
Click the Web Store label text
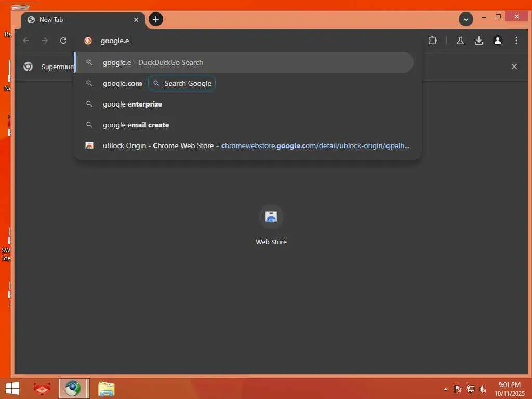(271, 242)
